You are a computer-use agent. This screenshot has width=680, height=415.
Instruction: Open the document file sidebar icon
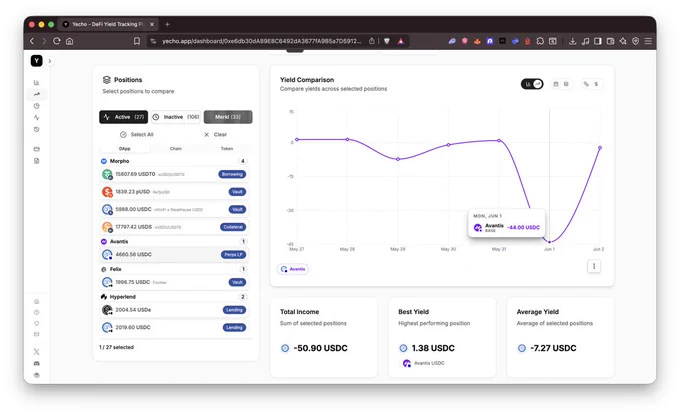36,161
